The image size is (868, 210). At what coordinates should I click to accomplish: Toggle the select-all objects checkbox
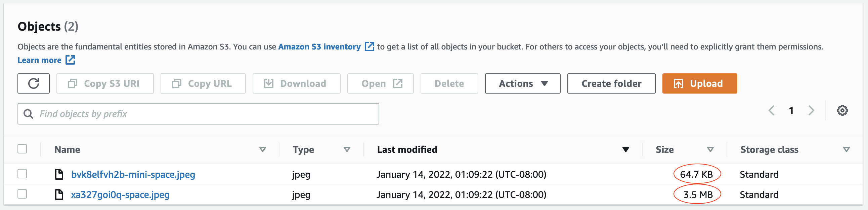[x=22, y=148]
